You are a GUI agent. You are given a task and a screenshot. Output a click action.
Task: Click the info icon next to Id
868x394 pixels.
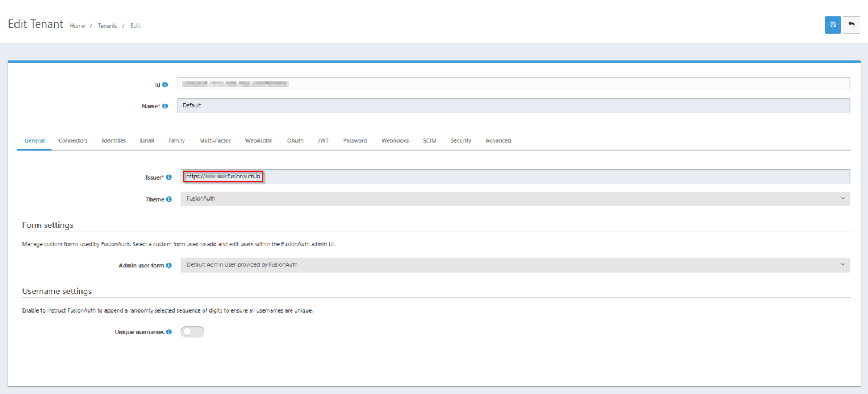tap(166, 84)
